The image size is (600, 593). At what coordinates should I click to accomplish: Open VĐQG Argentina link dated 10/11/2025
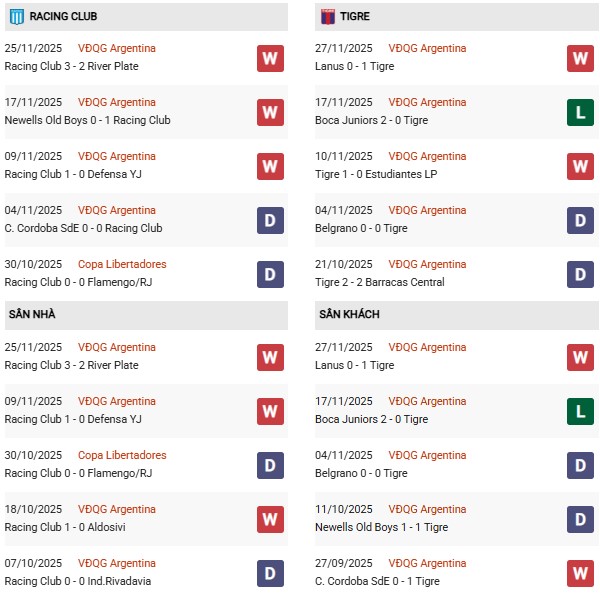click(427, 156)
